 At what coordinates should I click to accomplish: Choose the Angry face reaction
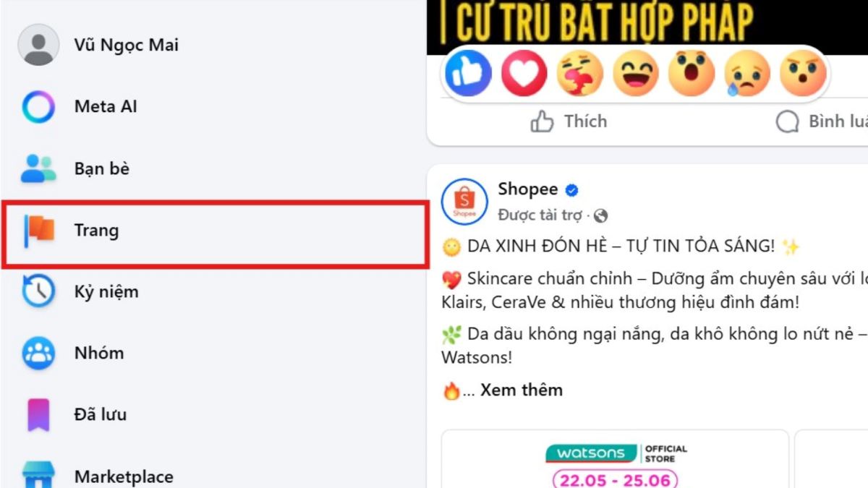(803, 73)
